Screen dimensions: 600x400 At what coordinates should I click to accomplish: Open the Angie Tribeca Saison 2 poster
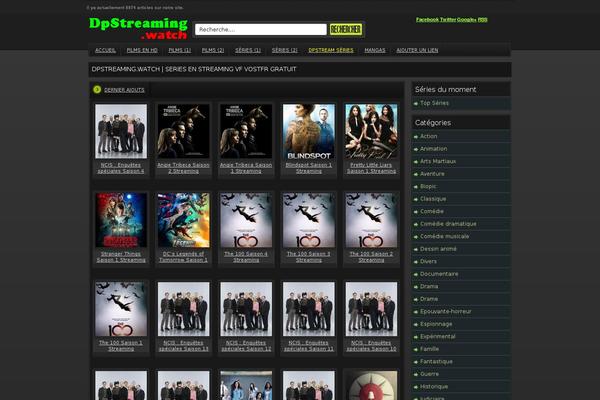[184, 131]
